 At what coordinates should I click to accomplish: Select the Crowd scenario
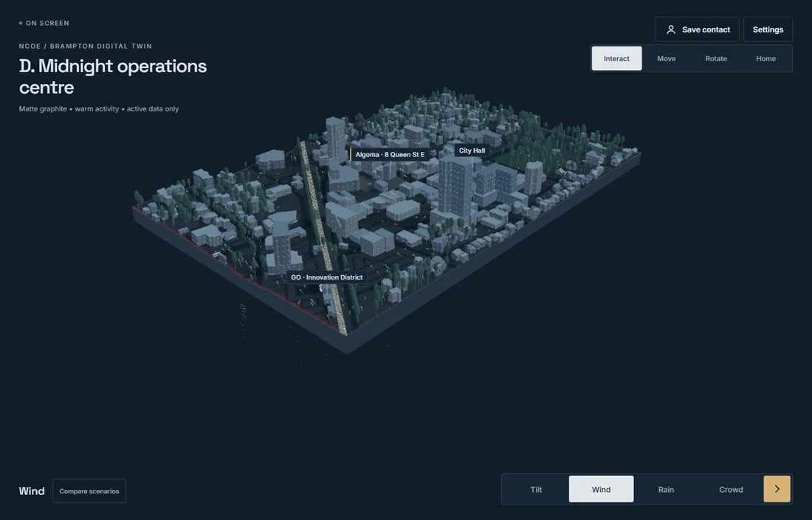click(731, 490)
